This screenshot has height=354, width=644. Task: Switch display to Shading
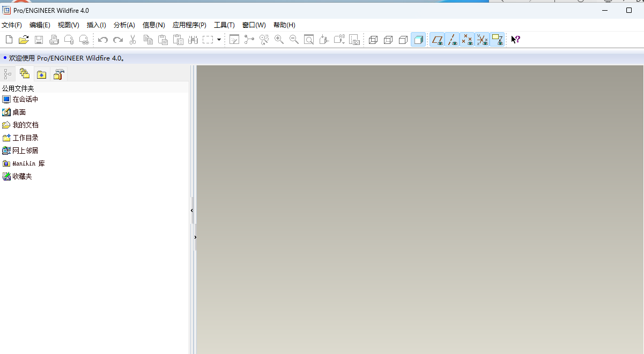point(418,40)
